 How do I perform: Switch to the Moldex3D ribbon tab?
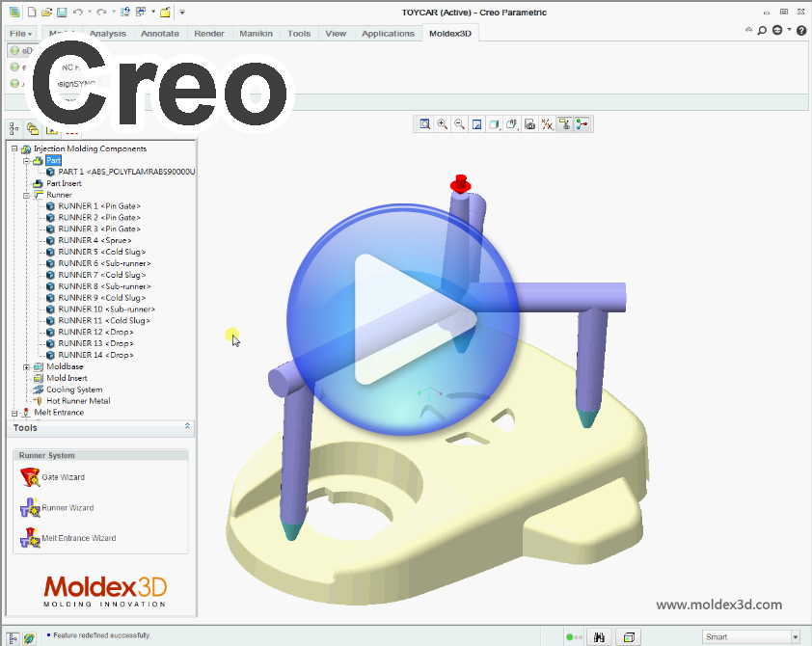click(x=451, y=32)
